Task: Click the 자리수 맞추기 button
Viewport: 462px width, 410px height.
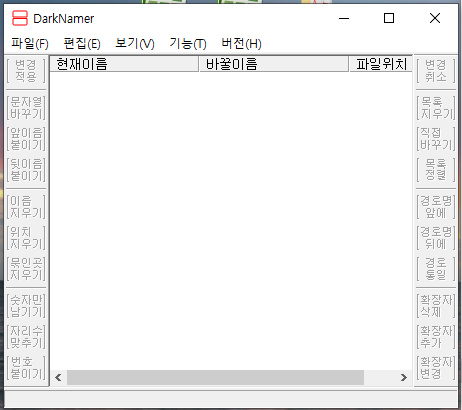Action: [26, 337]
